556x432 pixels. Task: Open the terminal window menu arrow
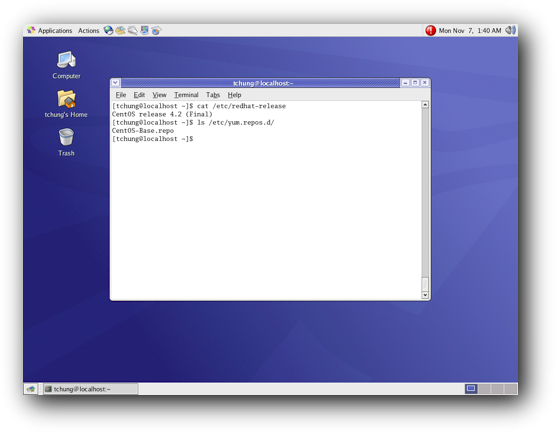[115, 83]
